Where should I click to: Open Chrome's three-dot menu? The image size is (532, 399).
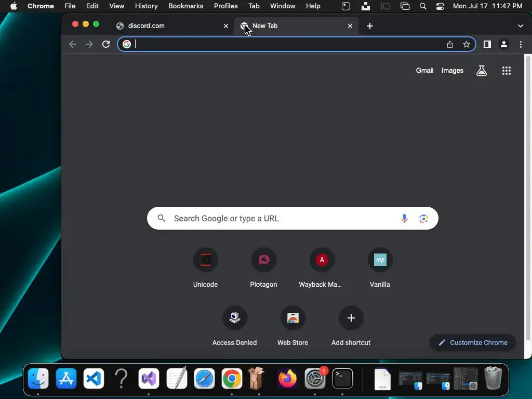click(x=521, y=44)
